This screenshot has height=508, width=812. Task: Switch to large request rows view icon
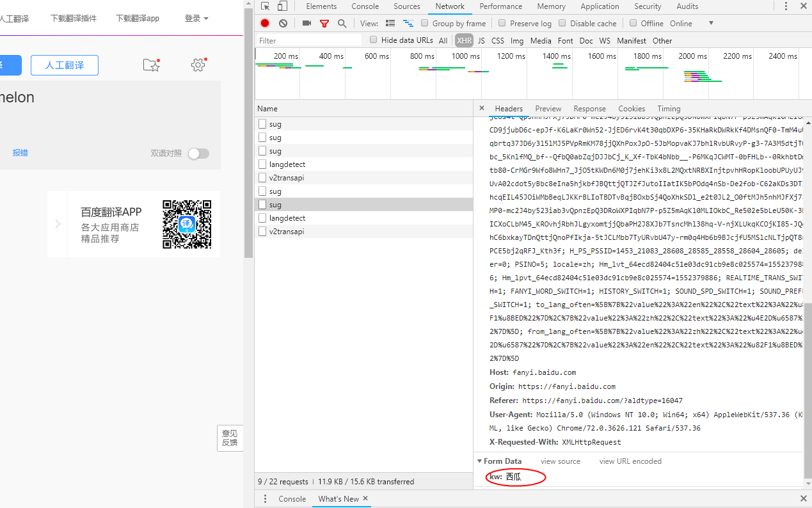390,23
